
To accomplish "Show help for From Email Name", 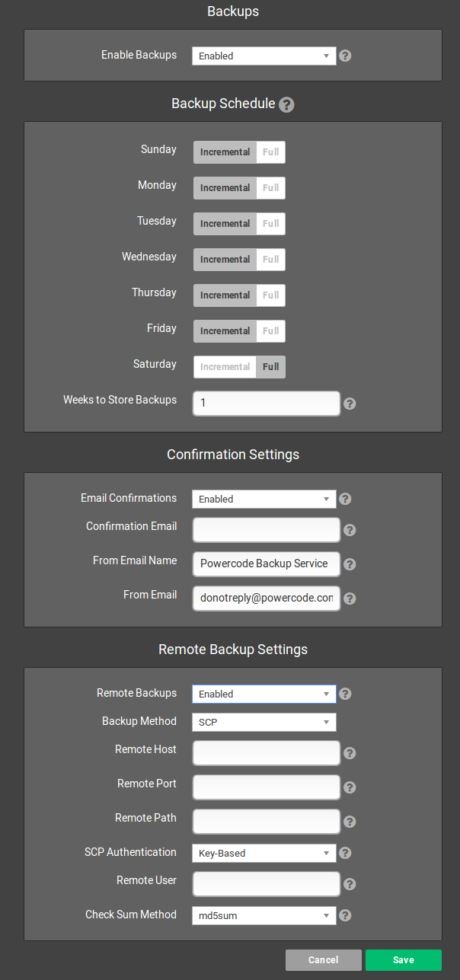I will (x=350, y=564).
